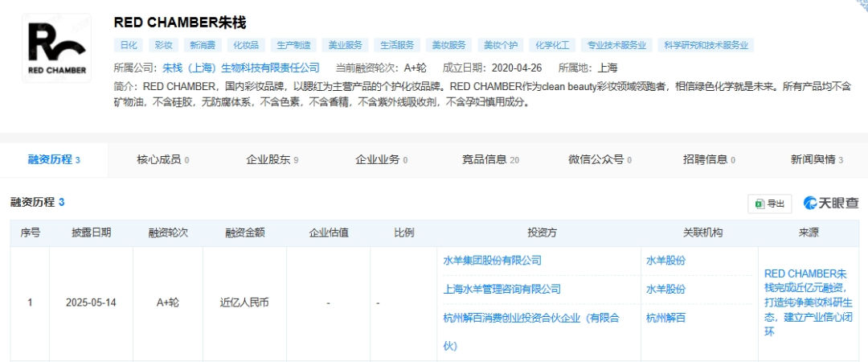Switch to the 融资历程 tab
The width and height of the screenshot is (868, 362).
[55, 160]
